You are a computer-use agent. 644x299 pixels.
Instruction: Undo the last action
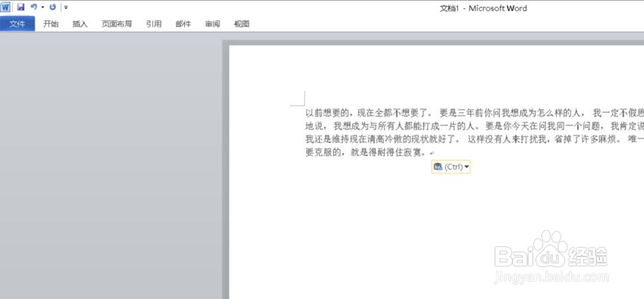tap(34, 7)
